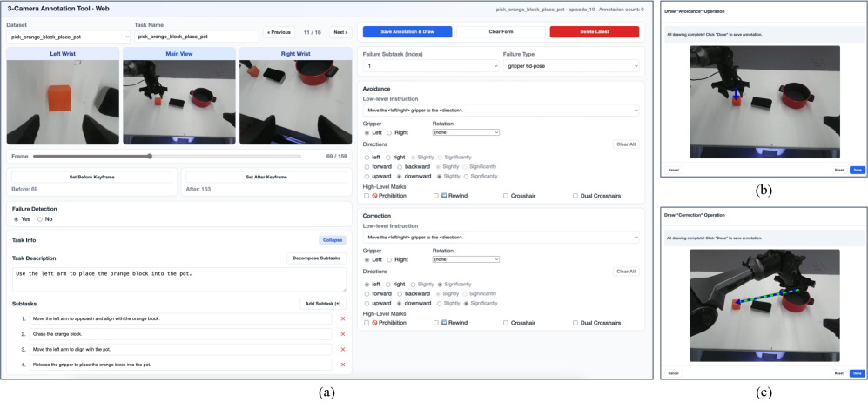
Task: Open the Rotation dropdown in the Correction section
Action: [x=466, y=259]
